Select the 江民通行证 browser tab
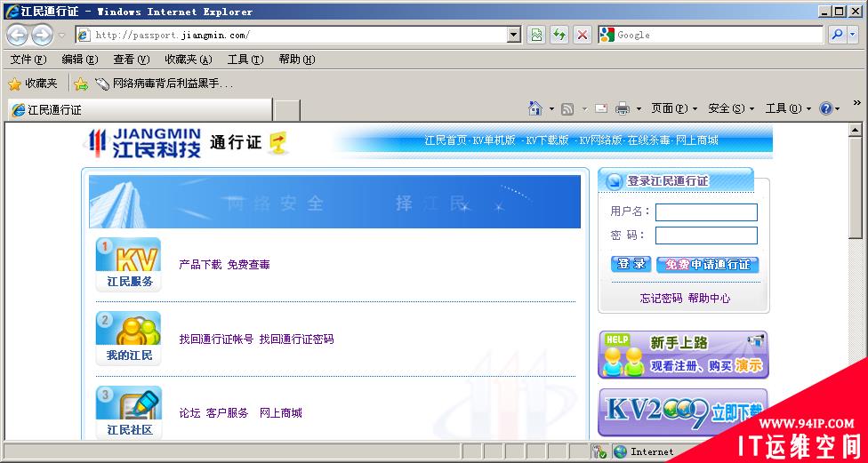Screen dimensions: 868x463 [x=140, y=110]
